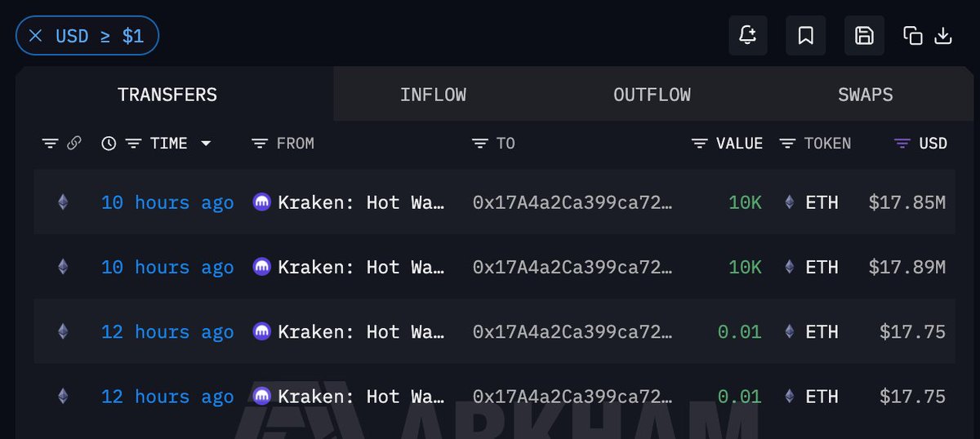Screen dimensions: 980x439
Task: Switch to the OUTFLOW tab
Action: 652,95
